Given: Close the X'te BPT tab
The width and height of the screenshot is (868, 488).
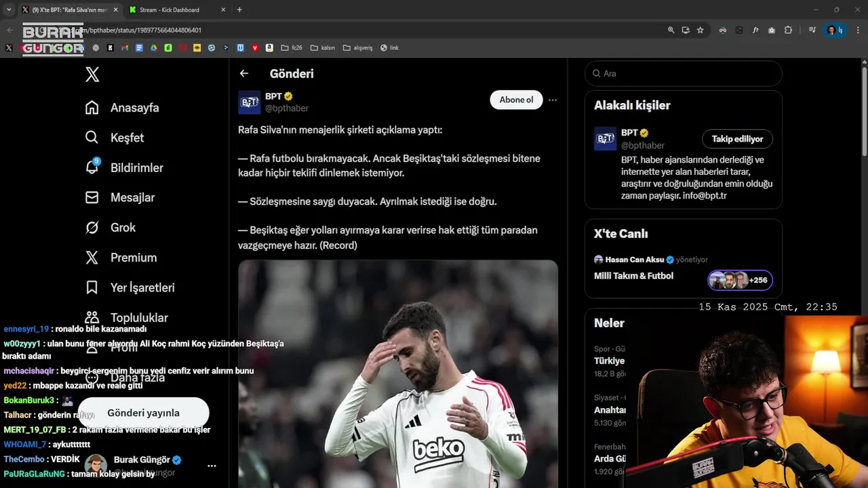Looking at the screenshot, I should coord(115,9).
